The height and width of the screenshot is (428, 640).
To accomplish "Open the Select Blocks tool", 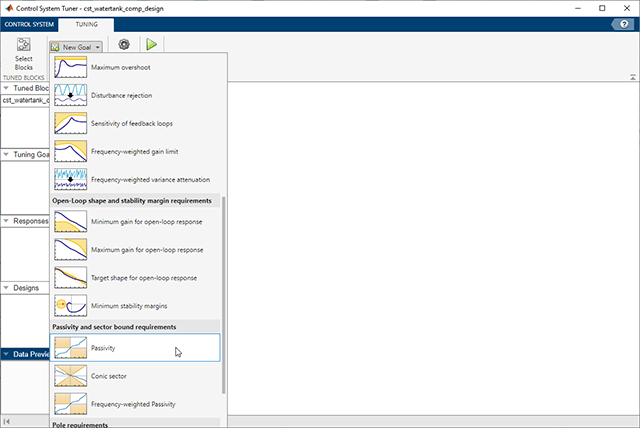I will click(24, 54).
